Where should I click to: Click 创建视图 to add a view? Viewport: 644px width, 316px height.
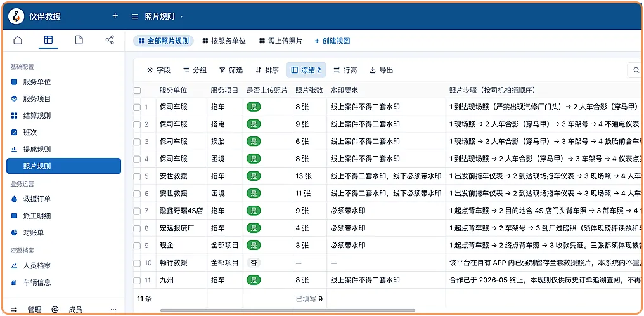pos(332,41)
